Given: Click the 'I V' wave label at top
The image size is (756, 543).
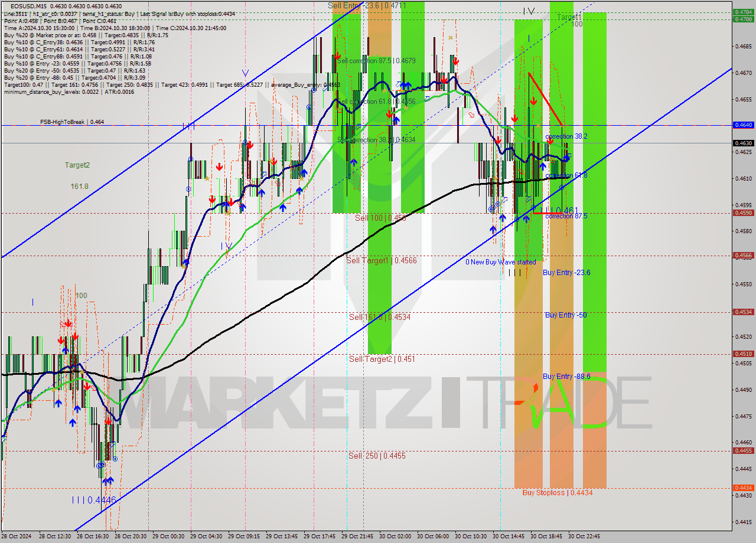Looking at the screenshot, I should (x=529, y=11).
